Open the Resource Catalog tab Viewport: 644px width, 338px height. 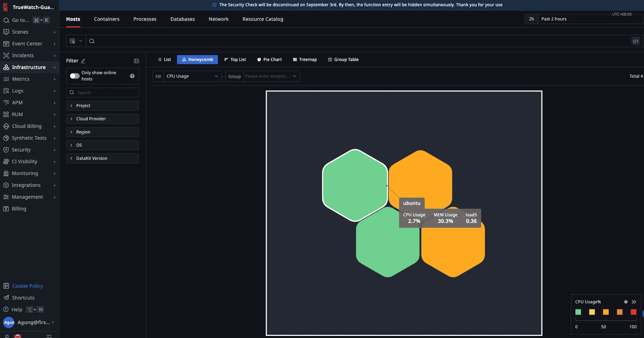(263, 19)
